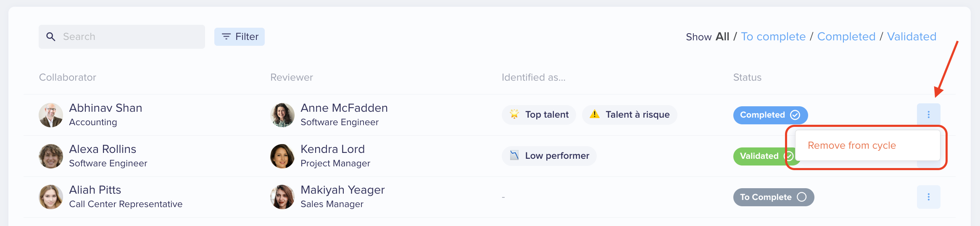The image size is (980, 226).
Task: Click Anne McFadden reviewer avatar
Action: pyautogui.click(x=282, y=115)
